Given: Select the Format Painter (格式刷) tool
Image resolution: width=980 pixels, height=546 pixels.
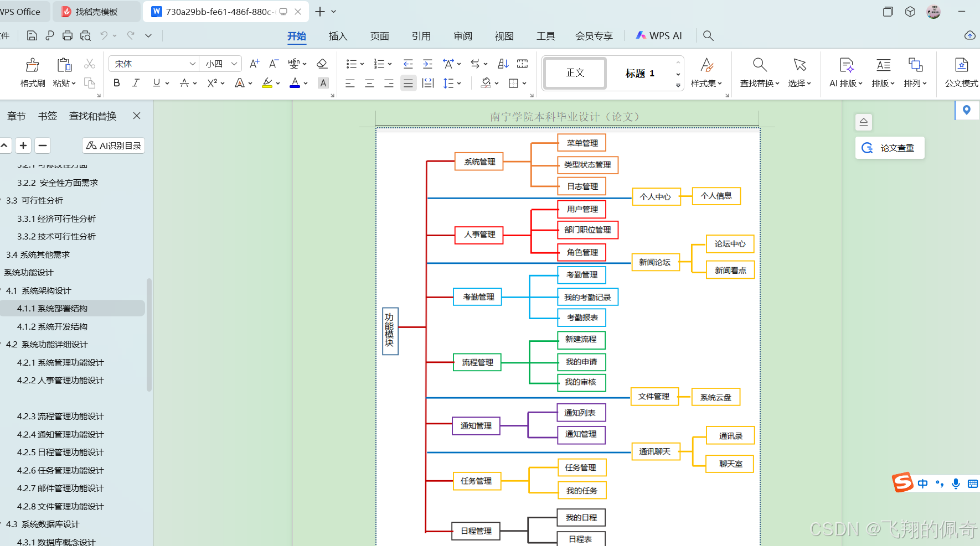Looking at the screenshot, I should [x=32, y=72].
